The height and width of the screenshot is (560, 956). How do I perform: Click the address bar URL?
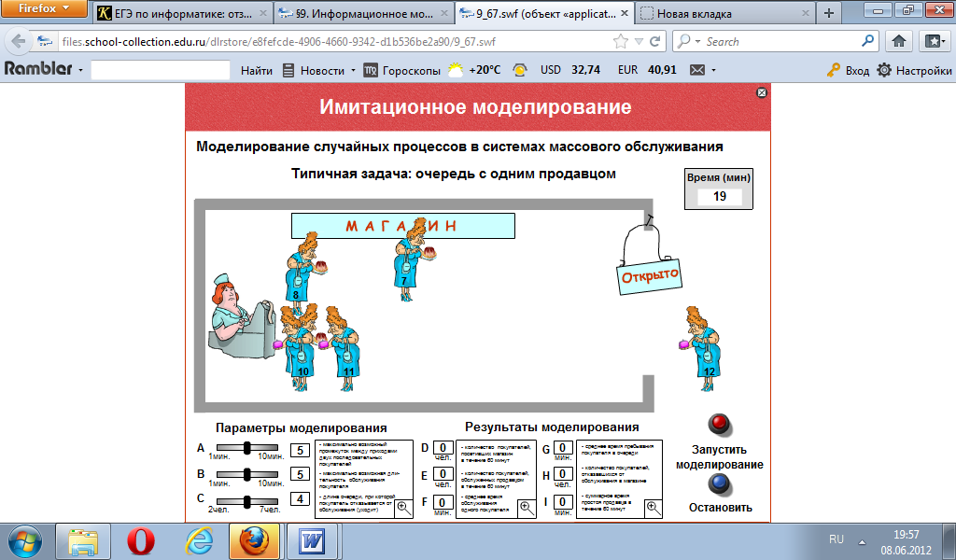click(278, 42)
